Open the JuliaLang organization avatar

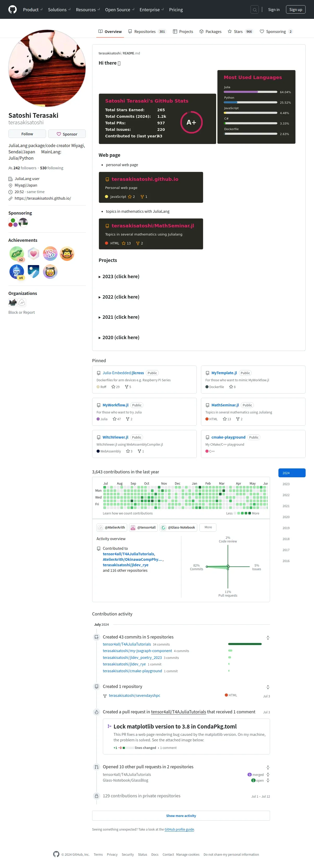point(13,302)
